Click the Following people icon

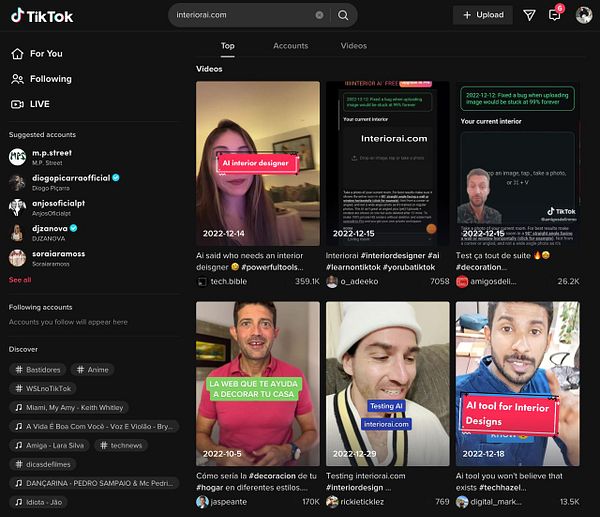[17, 79]
